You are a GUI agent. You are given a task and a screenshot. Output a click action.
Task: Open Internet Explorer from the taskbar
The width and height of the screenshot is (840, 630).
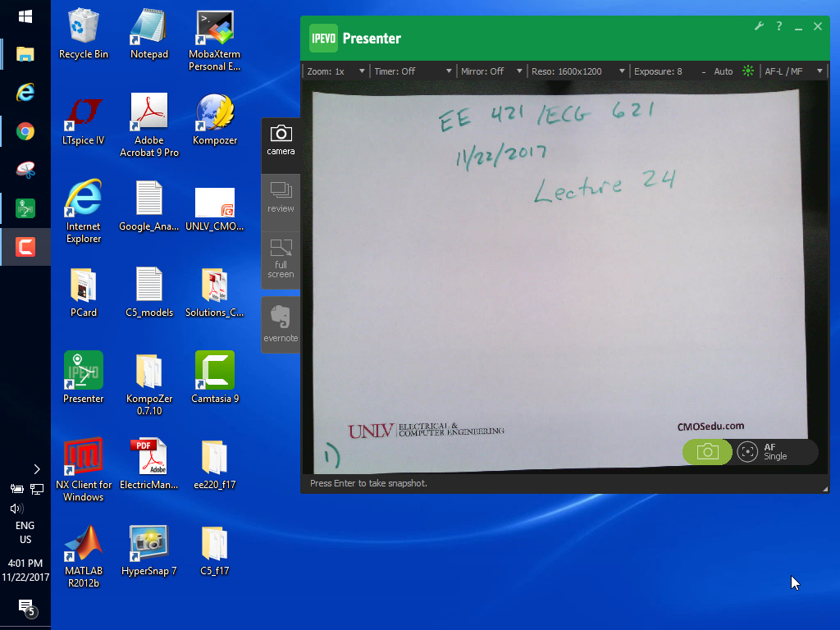point(25,92)
